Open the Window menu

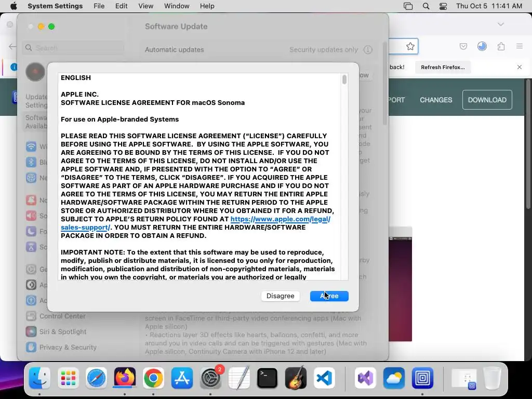click(x=177, y=6)
